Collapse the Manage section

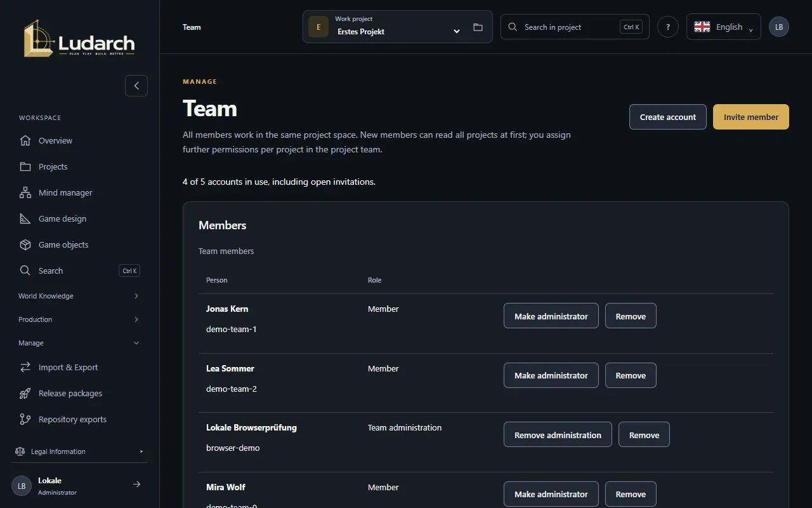tap(79, 343)
